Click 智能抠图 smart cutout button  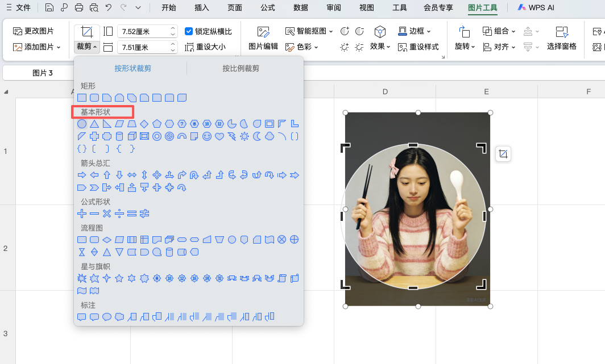(x=308, y=31)
